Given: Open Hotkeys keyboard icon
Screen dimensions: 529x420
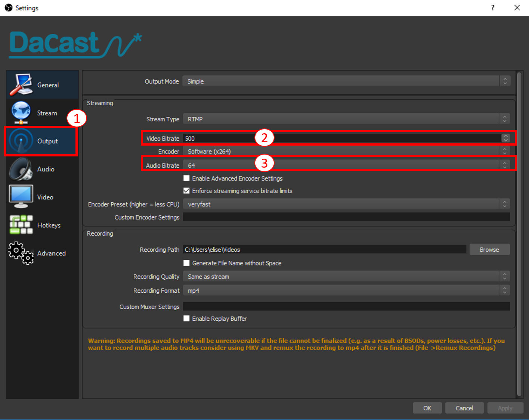Looking at the screenshot, I should pyautogui.click(x=21, y=225).
